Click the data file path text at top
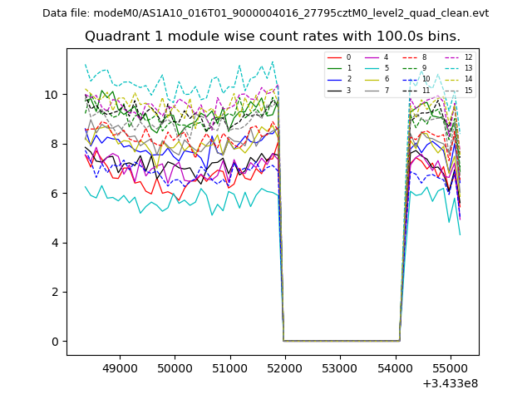Image resolution: width=532 pixels, height=399 pixels. [265, 13]
